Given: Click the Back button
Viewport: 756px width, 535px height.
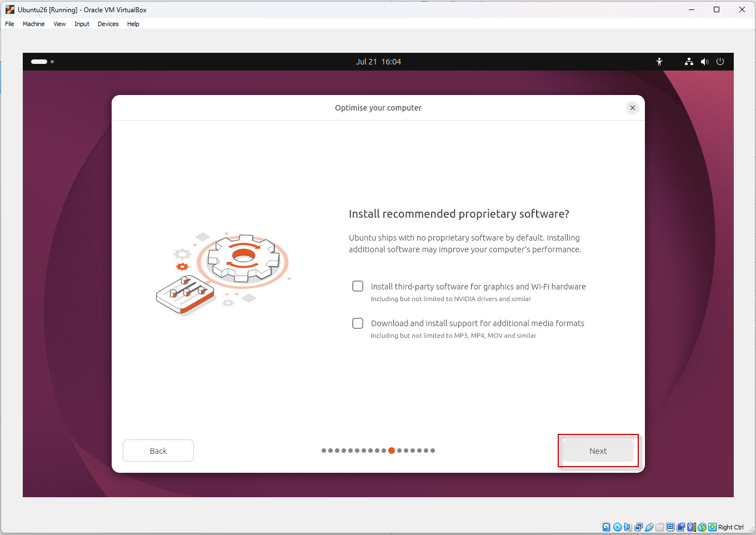Looking at the screenshot, I should click(x=158, y=451).
